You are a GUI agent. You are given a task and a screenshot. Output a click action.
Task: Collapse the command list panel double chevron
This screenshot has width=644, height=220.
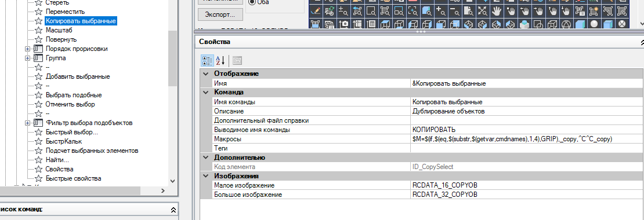pyautogui.click(x=173, y=210)
